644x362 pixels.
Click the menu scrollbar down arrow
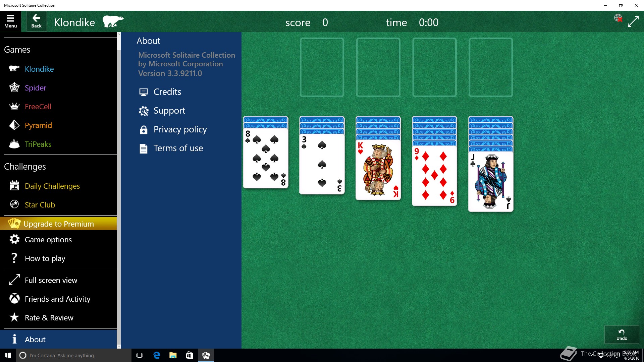point(119,347)
